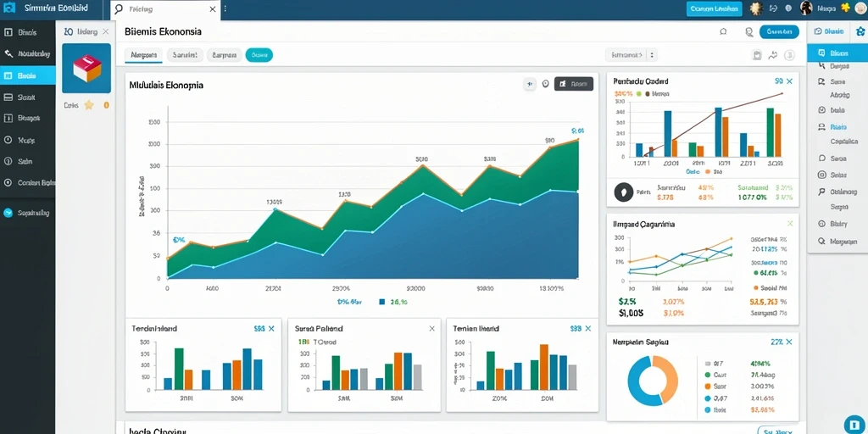The height and width of the screenshot is (434, 868).
Task: Click the blue chat icon at bottom-right corner
Action: tap(853, 424)
